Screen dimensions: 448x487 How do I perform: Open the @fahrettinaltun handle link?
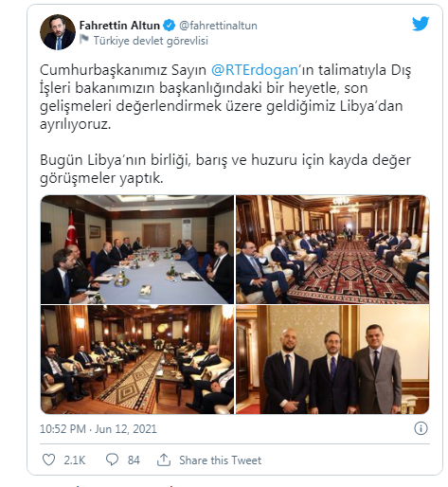pyautogui.click(x=218, y=26)
